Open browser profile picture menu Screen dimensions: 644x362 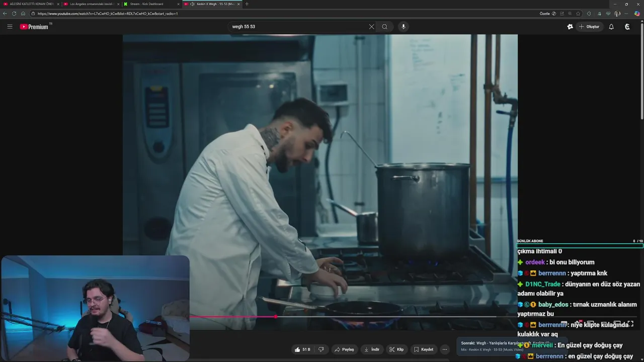coord(617,14)
